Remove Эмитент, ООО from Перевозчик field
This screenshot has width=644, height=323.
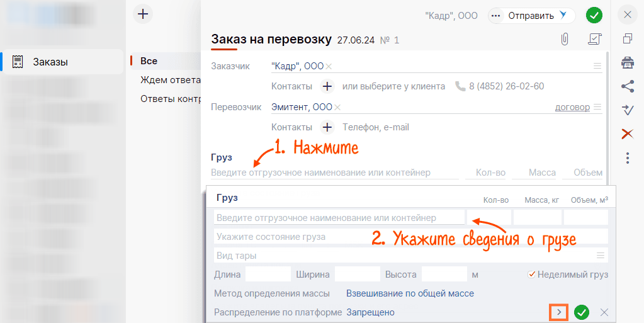[x=337, y=107]
